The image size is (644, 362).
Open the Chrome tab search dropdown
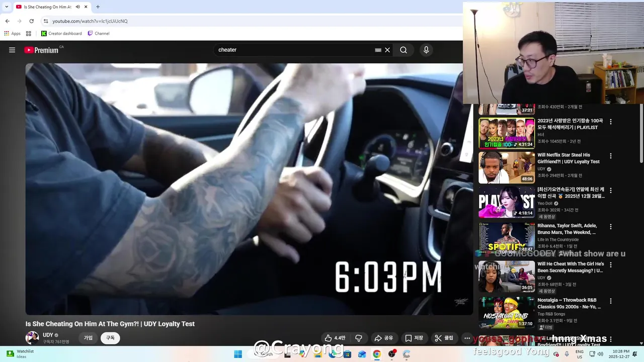tap(7, 7)
